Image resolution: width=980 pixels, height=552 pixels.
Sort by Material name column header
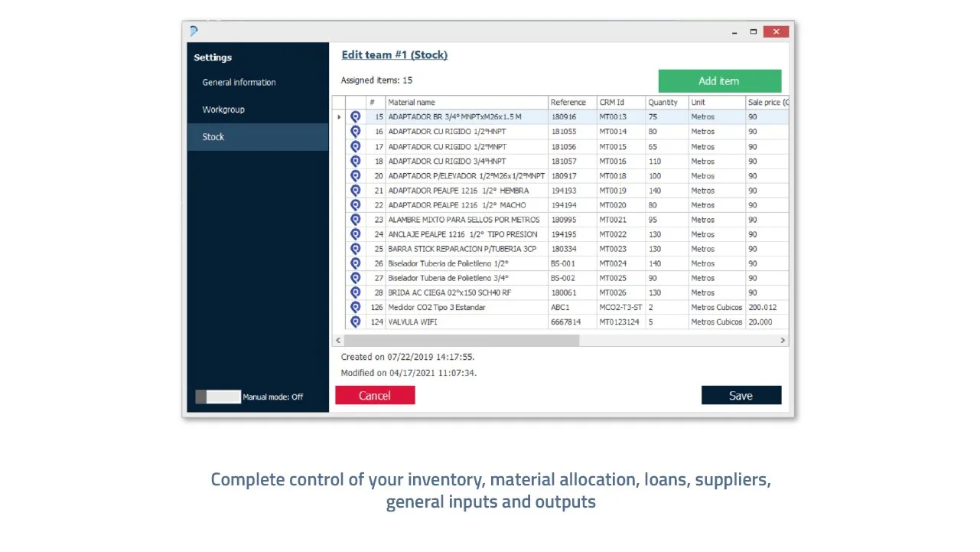click(467, 103)
